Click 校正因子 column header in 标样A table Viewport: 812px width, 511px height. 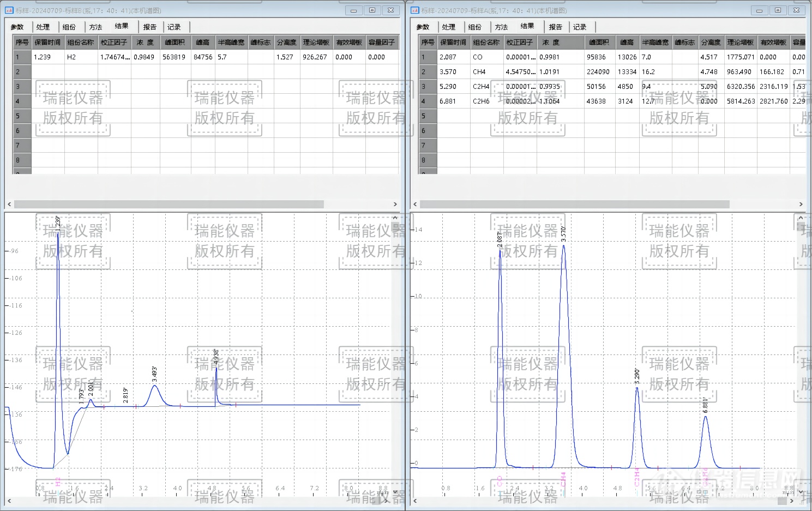520,42
